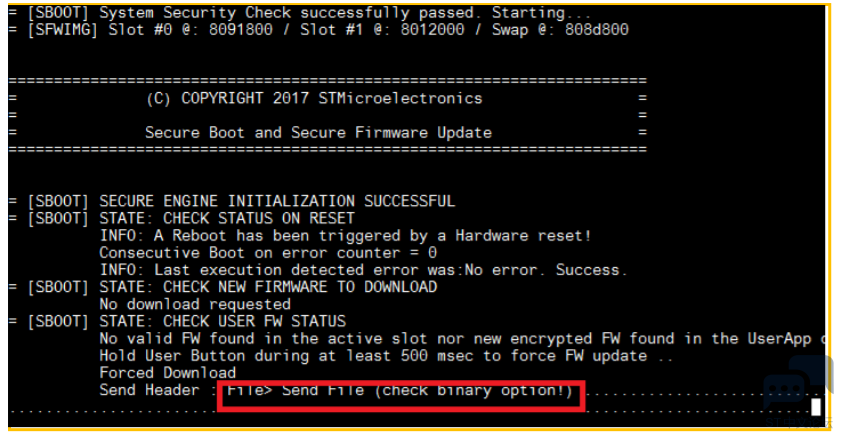Click the Hold User Button instruction line
This screenshot has height=438, width=842.
(386, 356)
